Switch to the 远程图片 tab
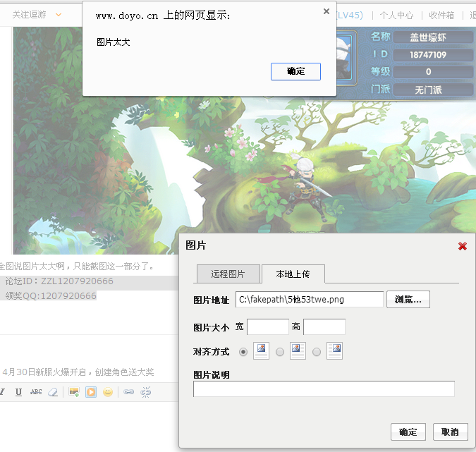476x452 pixels. [x=228, y=274]
